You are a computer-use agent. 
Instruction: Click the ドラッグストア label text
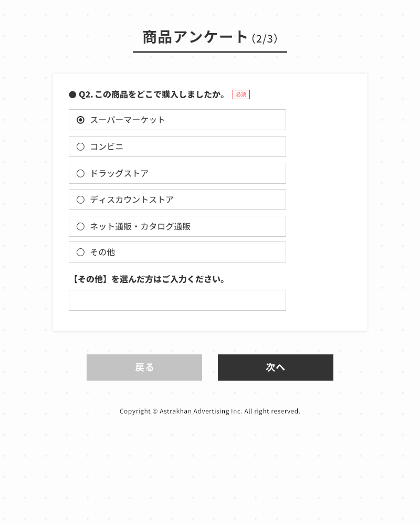coord(119,173)
